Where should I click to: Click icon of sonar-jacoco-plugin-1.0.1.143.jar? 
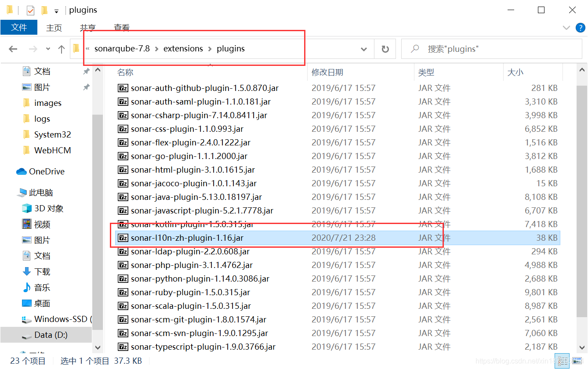[123, 183]
